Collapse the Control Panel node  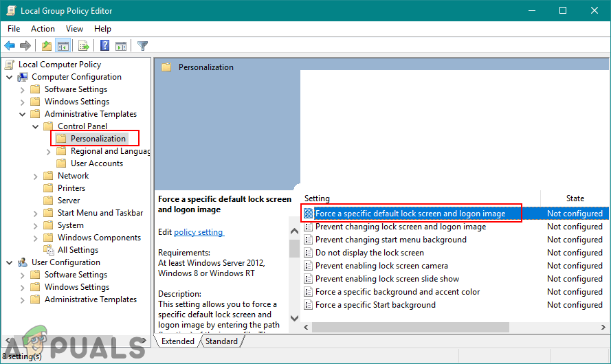tap(36, 126)
